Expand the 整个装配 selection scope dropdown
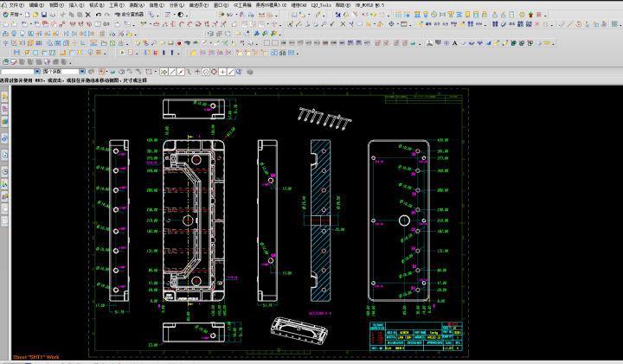Screen dimensions: 623x364 (82, 72)
